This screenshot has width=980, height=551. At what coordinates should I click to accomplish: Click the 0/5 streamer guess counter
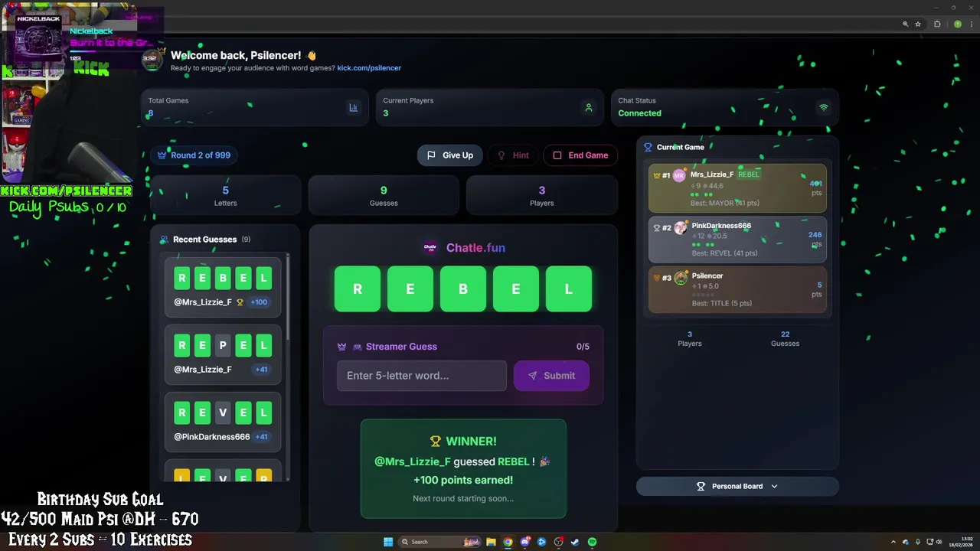tap(583, 347)
